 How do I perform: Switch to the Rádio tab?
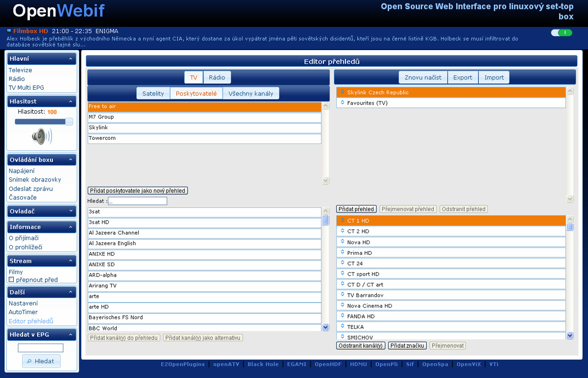(x=217, y=77)
